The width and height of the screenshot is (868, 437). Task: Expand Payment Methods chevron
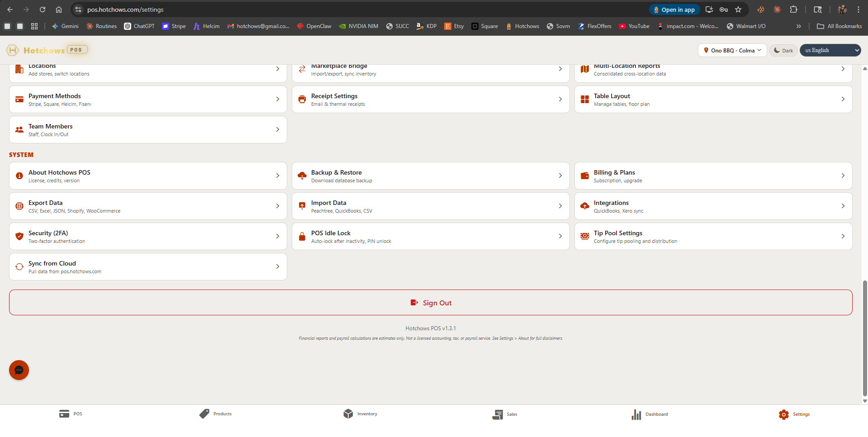(x=278, y=99)
